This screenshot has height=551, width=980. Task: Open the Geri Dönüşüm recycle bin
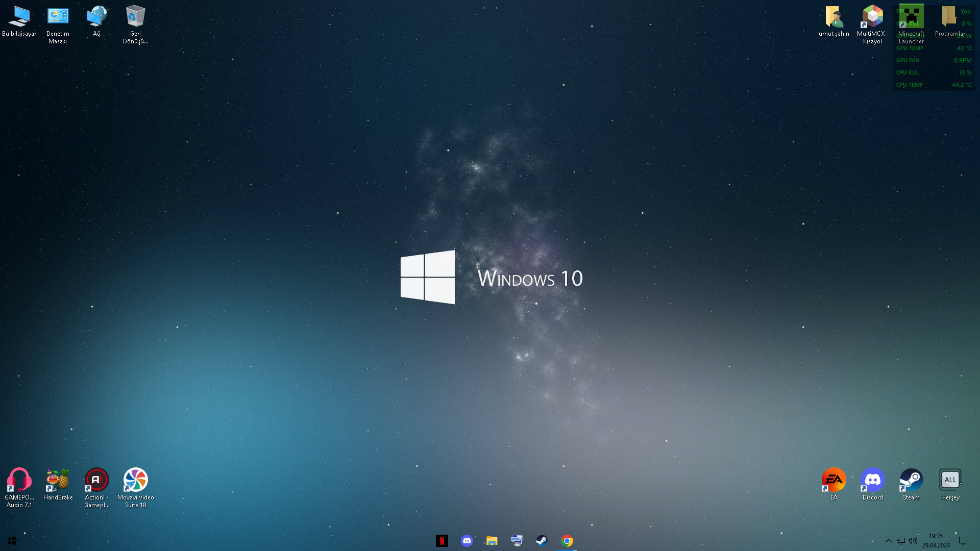(x=135, y=25)
